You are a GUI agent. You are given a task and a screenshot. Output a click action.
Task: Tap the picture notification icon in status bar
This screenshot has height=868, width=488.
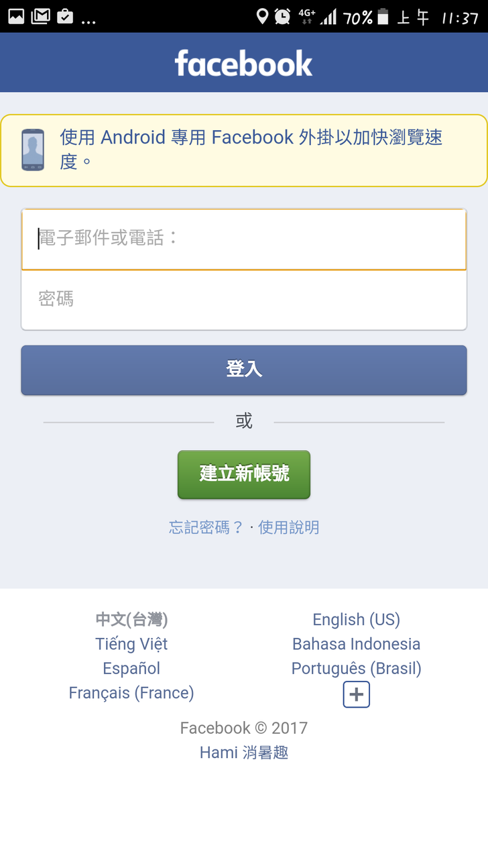[16, 16]
